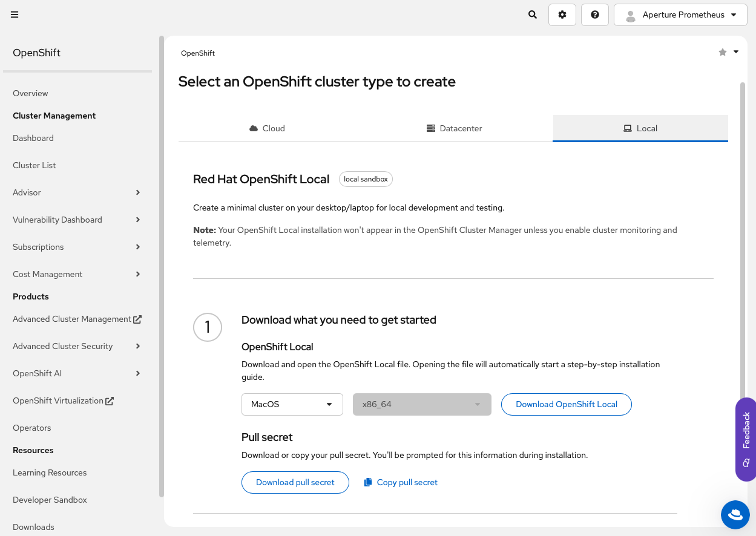
Task: Open the Red Hat chat assistant bubble
Action: [x=735, y=514]
